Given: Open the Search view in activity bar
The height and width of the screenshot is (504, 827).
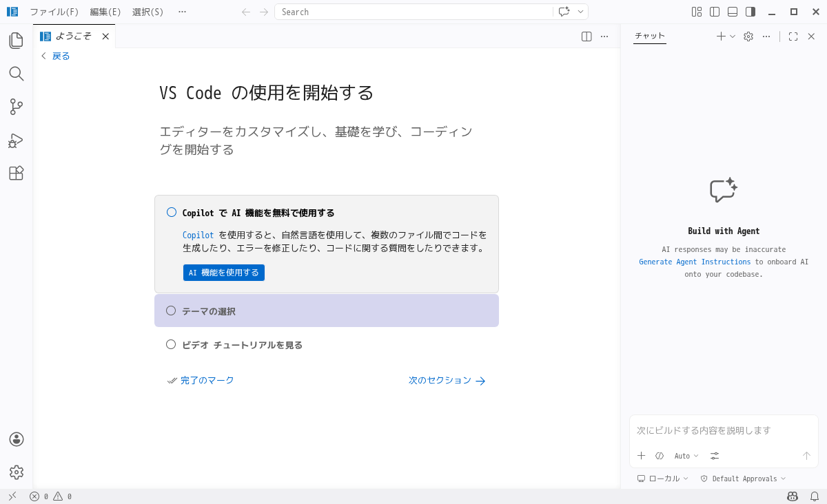Looking at the screenshot, I should click(17, 74).
